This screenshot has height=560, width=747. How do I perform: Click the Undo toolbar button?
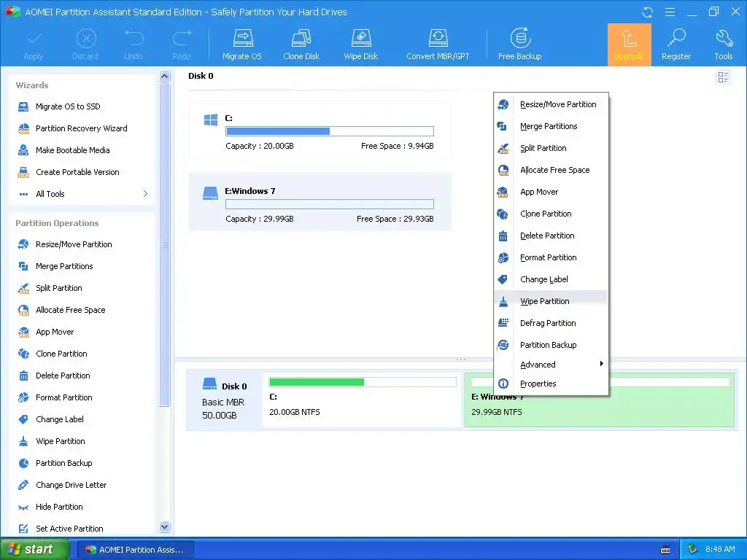click(133, 44)
